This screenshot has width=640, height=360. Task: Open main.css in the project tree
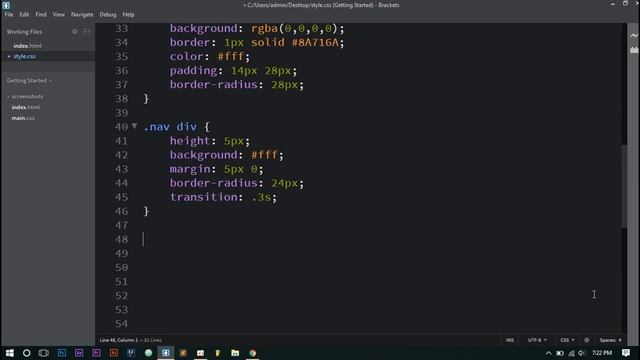[23, 118]
